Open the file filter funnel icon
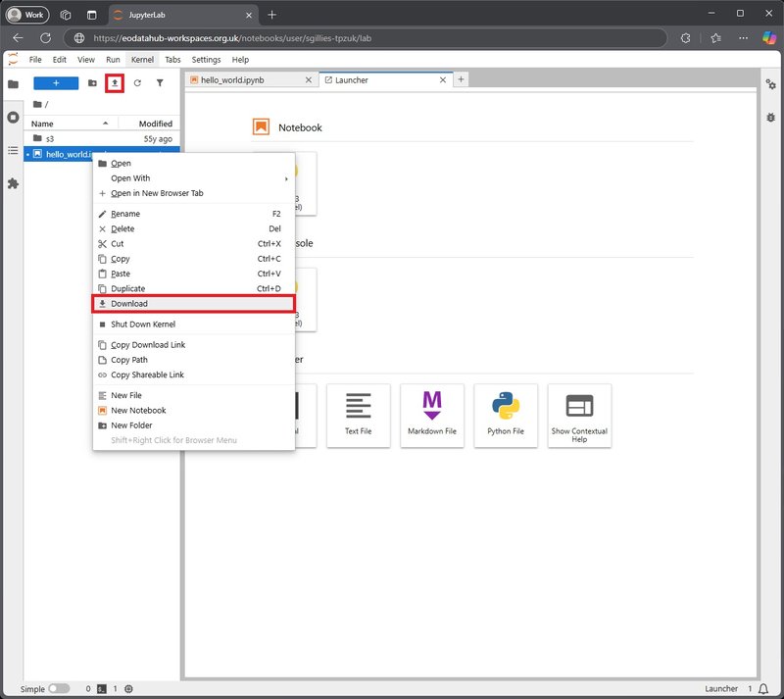Viewport: 784px width, 699px height. [160, 83]
